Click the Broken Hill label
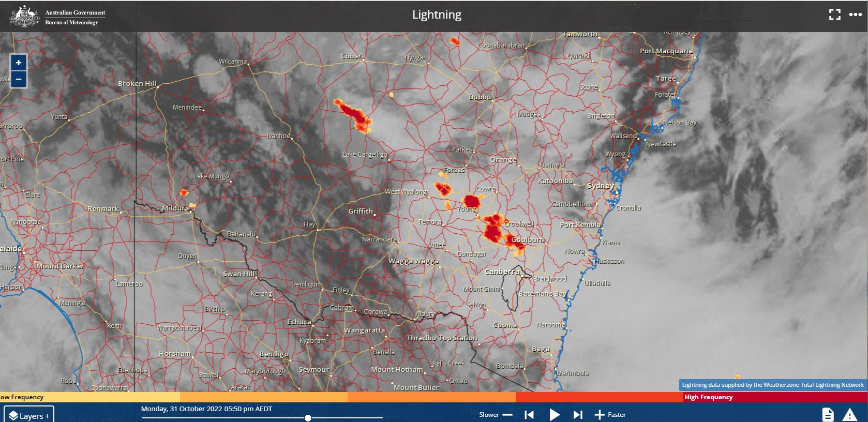Image resolution: width=868 pixels, height=422 pixels. click(137, 83)
